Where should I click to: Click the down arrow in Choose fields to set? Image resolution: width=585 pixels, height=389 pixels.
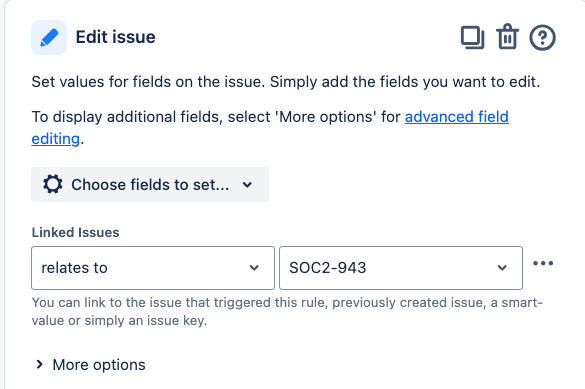point(247,185)
